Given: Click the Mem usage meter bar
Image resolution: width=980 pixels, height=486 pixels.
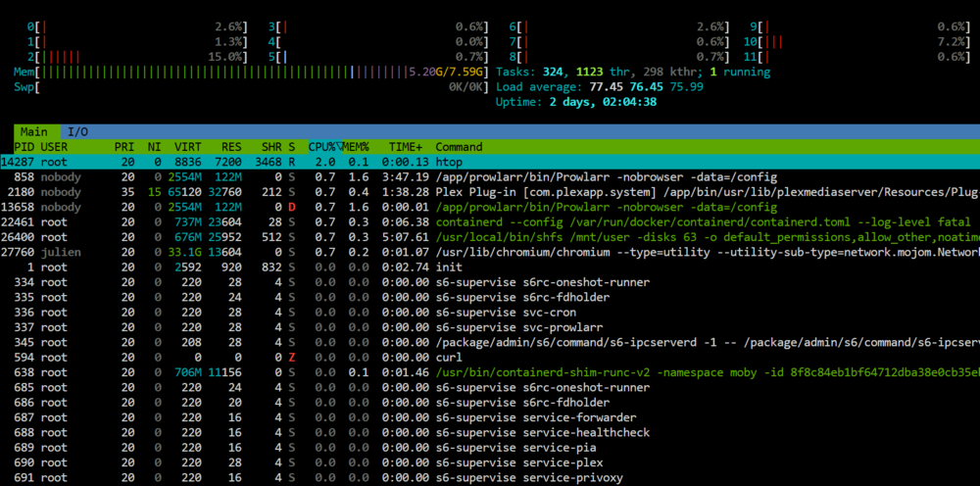Looking at the screenshot, I should coord(253,72).
